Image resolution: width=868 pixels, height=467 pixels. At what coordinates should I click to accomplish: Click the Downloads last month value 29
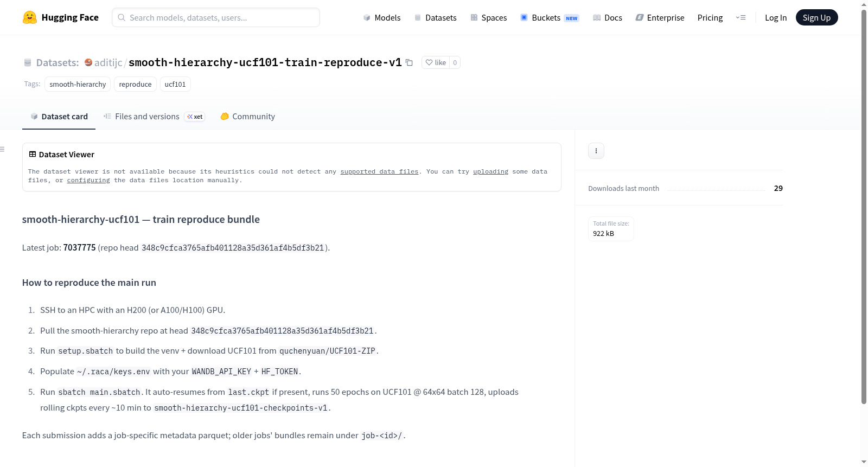(x=778, y=188)
